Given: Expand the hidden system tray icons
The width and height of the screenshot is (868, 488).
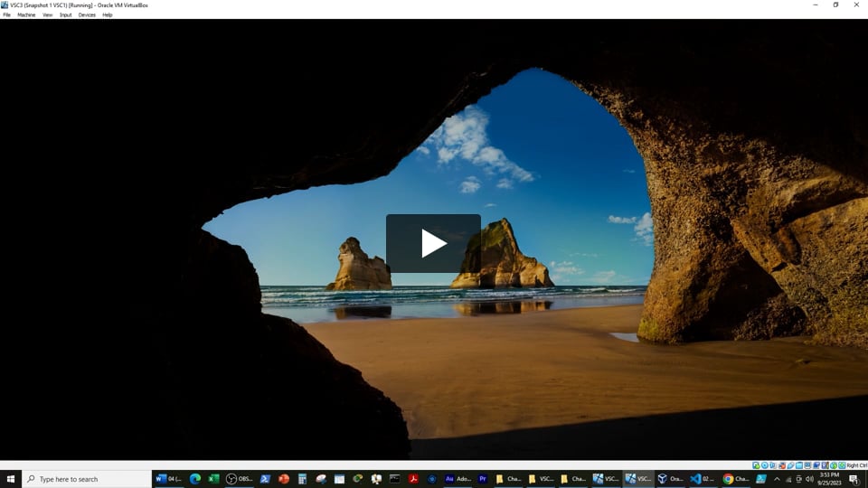Looking at the screenshot, I should 777,479.
